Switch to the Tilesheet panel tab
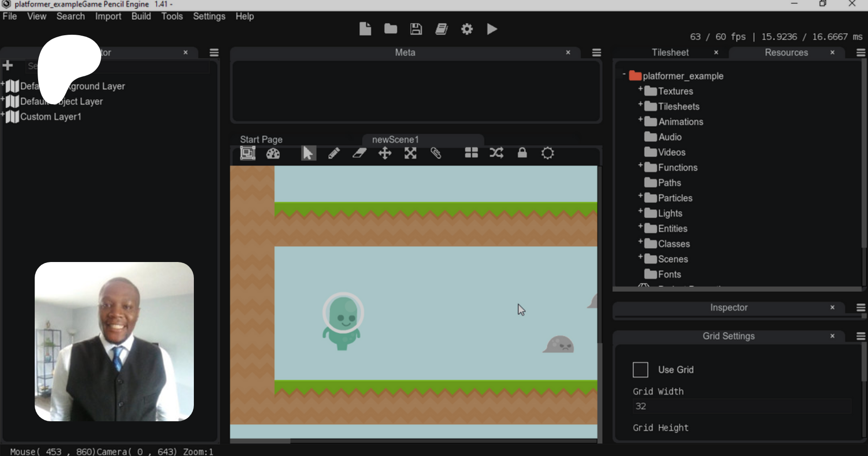The height and width of the screenshot is (456, 868). click(x=670, y=53)
